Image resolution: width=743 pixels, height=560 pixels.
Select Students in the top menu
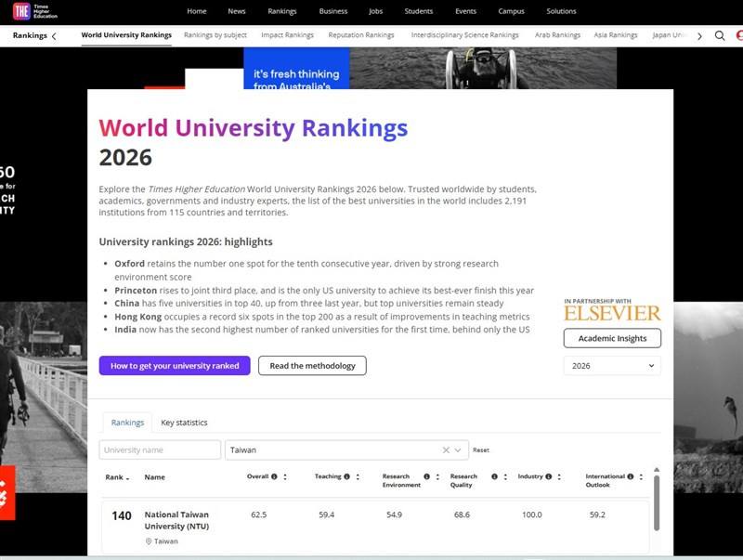pyautogui.click(x=419, y=11)
